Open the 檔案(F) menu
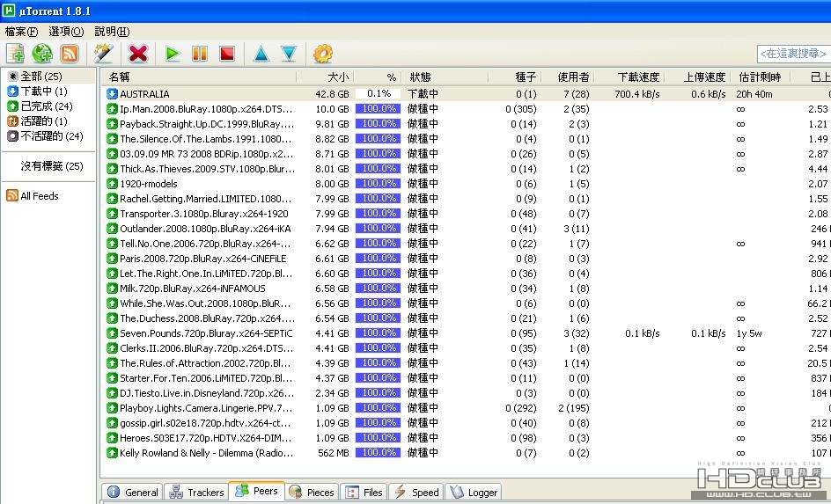The width and height of the screenshot is (831, 504). tap(21, 32)
